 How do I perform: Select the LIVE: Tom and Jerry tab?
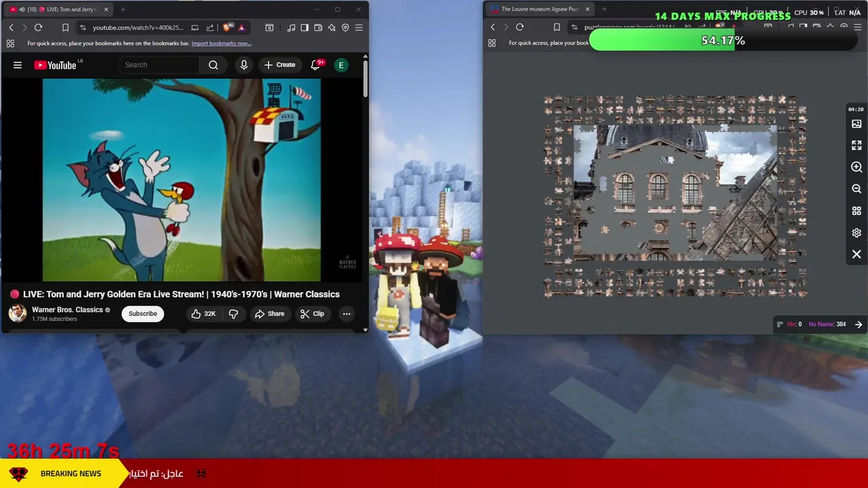(60, 9)
